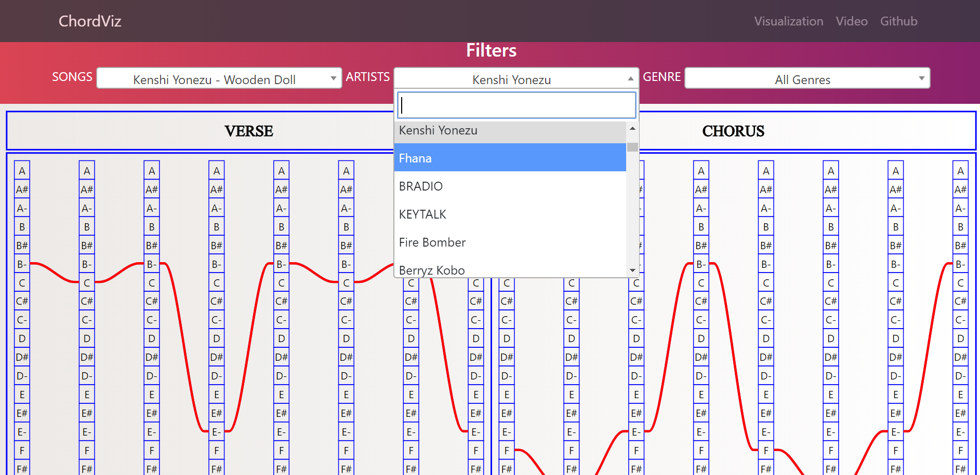Open the Songs dropdown showing Wooden Doll

click(x=219, y=78)
